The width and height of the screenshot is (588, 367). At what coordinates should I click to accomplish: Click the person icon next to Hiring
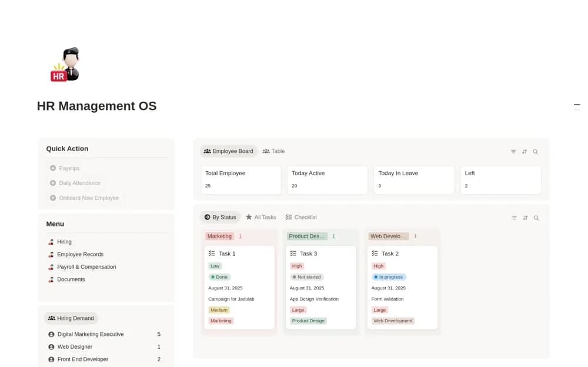pyautogui.click(x=51, y=242)
